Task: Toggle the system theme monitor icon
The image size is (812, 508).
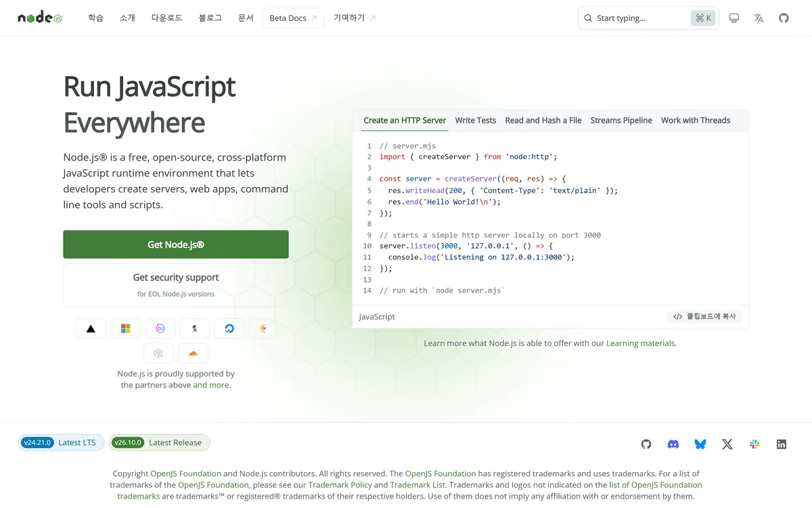Action: point(734,18)
